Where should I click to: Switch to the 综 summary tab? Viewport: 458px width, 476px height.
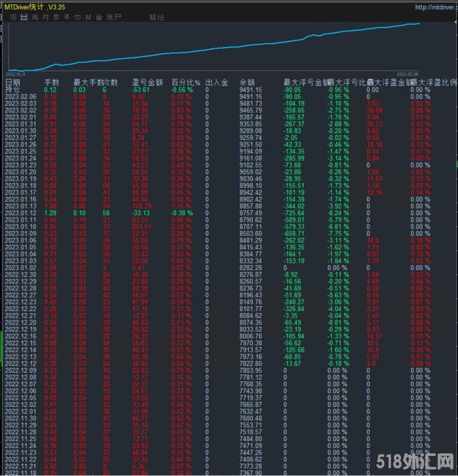pos(13,18)
